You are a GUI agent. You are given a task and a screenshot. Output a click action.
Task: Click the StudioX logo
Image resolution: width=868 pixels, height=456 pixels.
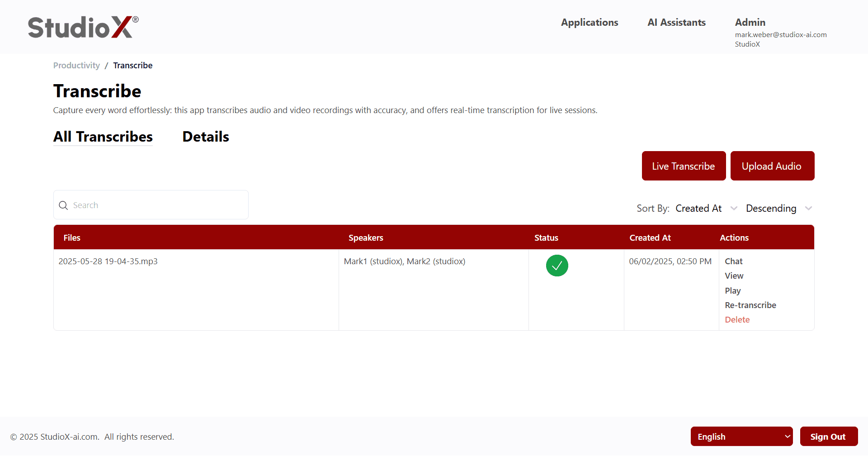click(82, 26)
